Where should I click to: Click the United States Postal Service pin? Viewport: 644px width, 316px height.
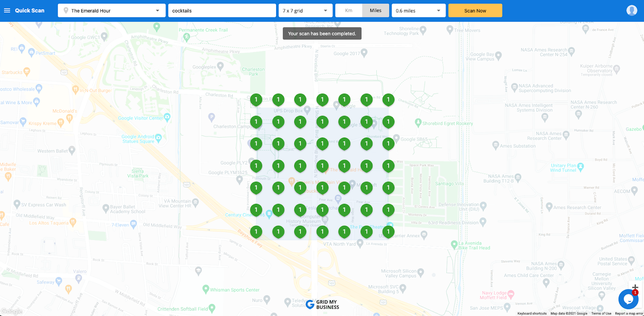point(631,261)
